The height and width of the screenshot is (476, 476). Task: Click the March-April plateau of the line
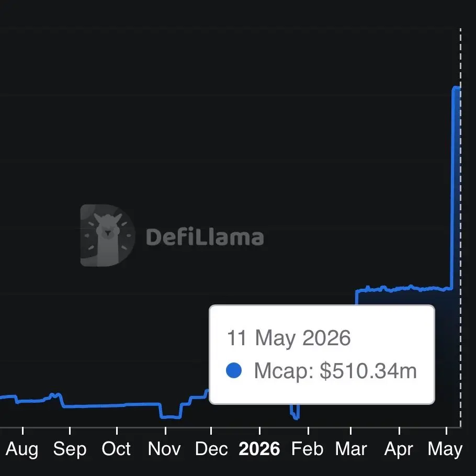(404, 288)
